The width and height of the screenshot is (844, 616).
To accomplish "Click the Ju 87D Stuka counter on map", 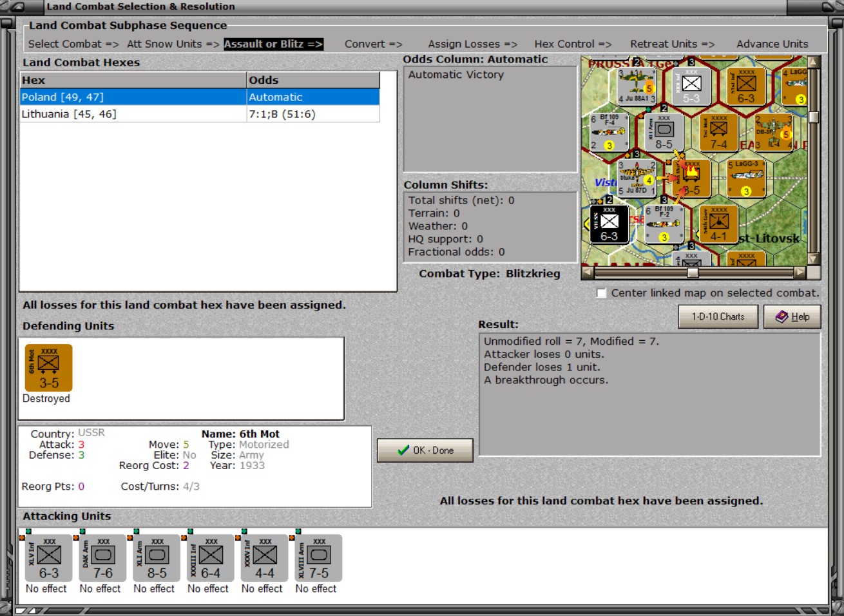I will [637, 178].
